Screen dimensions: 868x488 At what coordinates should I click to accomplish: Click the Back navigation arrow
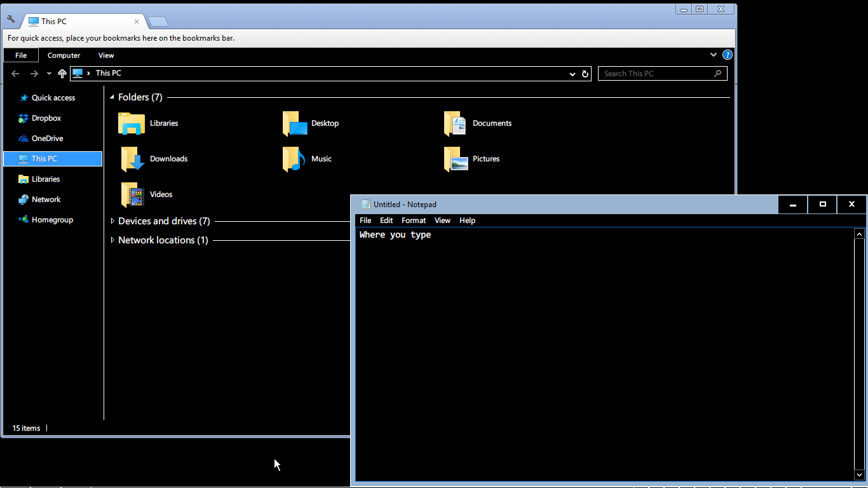pos(15,74)
